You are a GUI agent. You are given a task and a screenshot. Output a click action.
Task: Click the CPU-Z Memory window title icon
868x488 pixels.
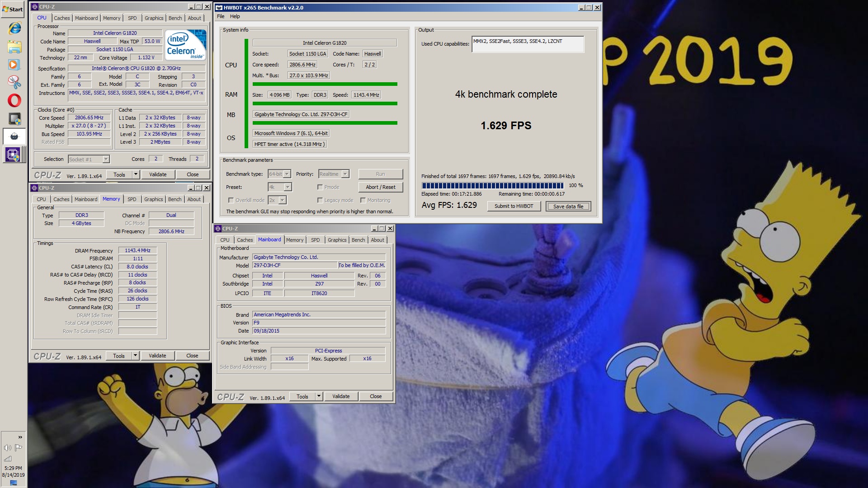pos(34,188)
